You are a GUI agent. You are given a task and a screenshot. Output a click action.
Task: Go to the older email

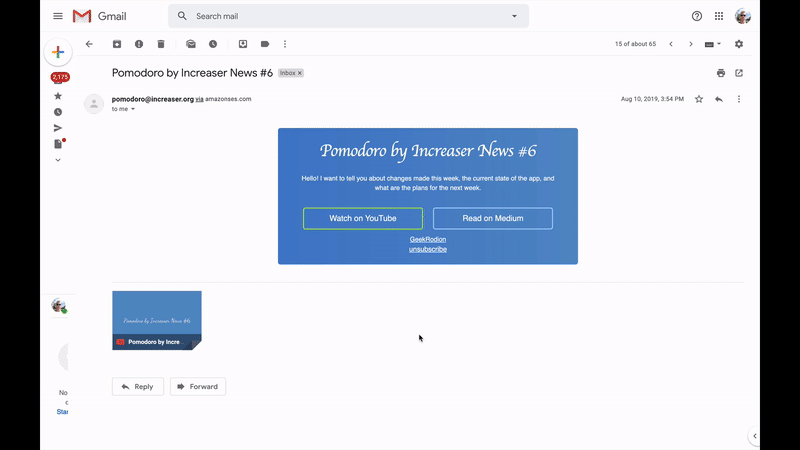coord(691,44)
